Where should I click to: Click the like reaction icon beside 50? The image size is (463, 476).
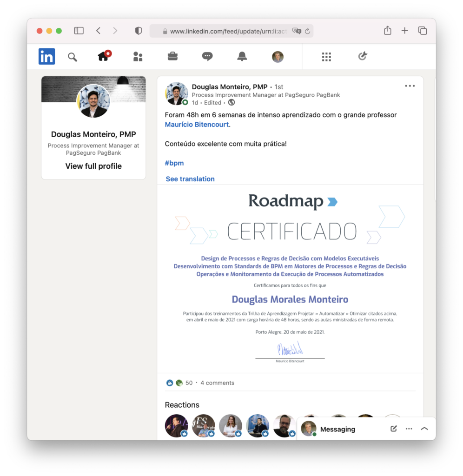[x=170, y=383]
